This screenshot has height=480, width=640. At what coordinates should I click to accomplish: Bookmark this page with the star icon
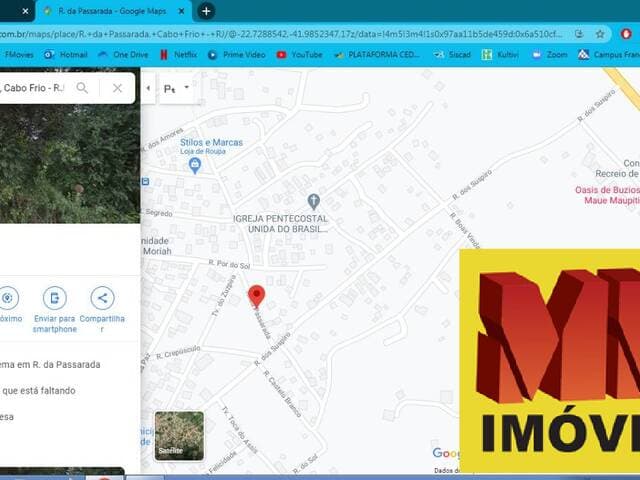click(x=600, y=34)
